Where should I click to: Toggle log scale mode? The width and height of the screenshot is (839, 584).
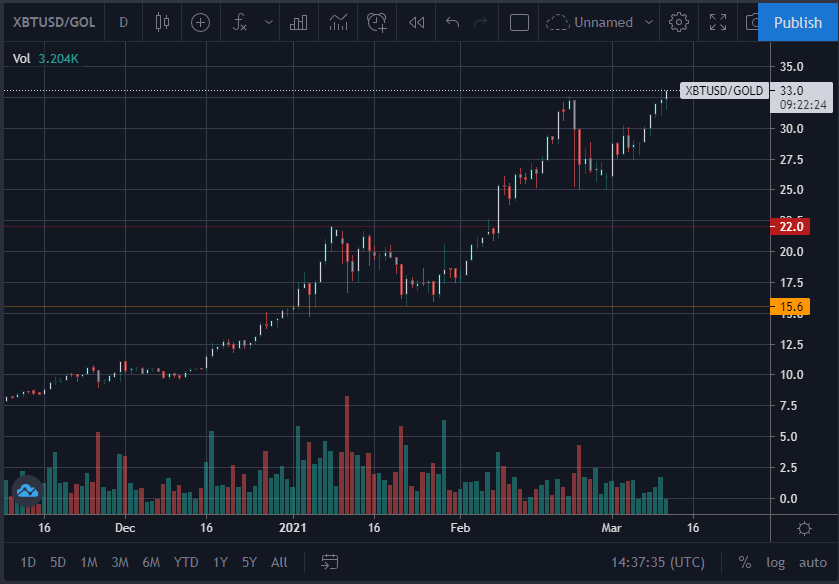click(775, 562)
